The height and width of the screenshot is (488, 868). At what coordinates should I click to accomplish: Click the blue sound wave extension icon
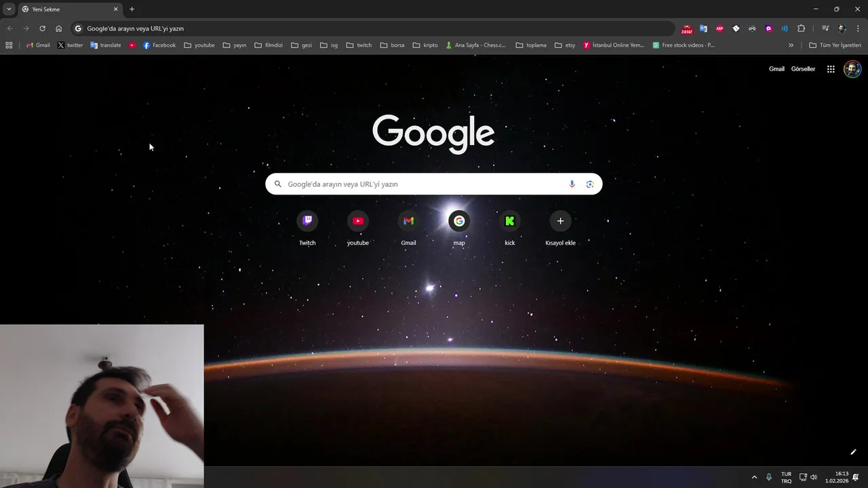(x=785, y=28)
